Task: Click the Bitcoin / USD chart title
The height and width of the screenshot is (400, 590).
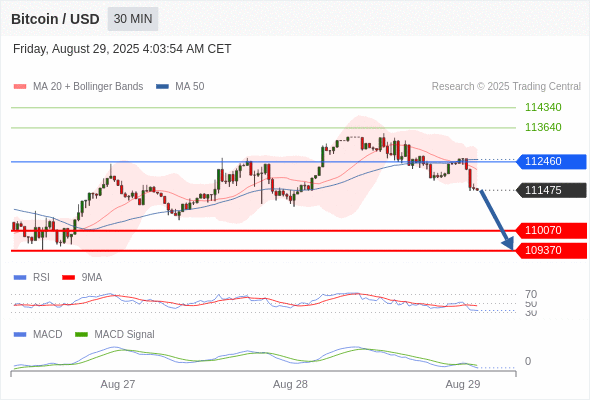Action: (x=55, y=19)
